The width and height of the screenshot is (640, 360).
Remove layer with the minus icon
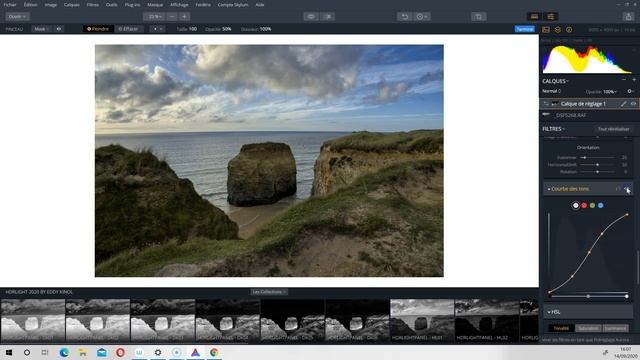[624, 80]
